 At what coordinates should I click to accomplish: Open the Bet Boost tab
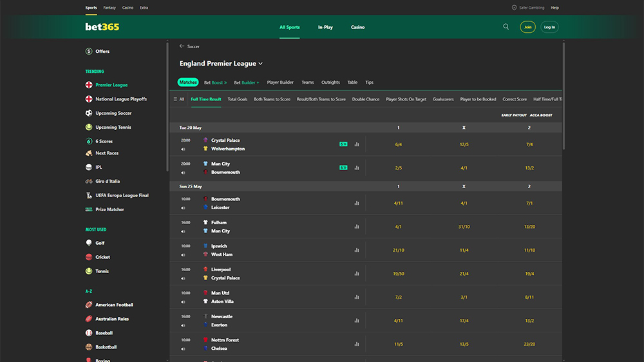pos(215,82)
